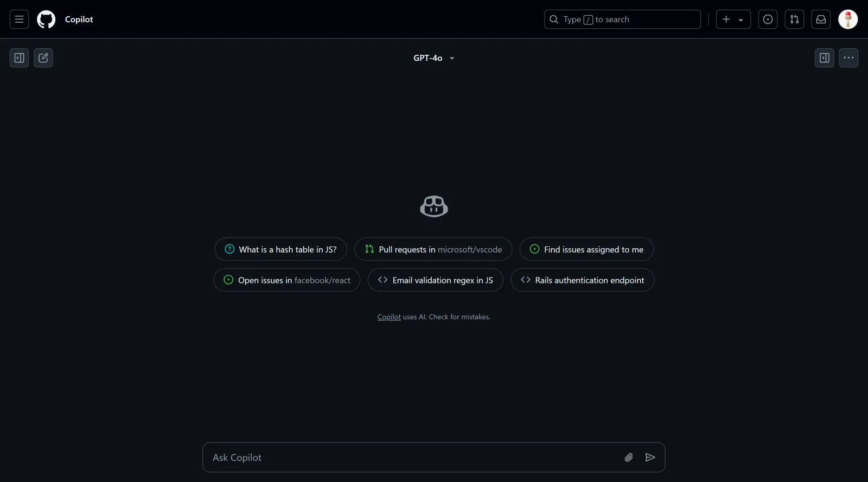Viewport: 868px width, 482px height.
Task: Select the Copilot menu label
Action: pos(79,19)
